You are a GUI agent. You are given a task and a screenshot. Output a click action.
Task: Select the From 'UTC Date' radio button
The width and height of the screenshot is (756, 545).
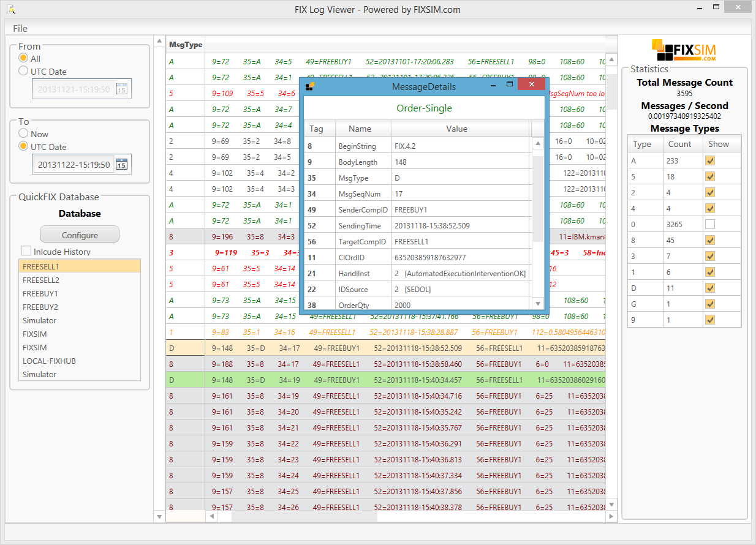(23, 71)
